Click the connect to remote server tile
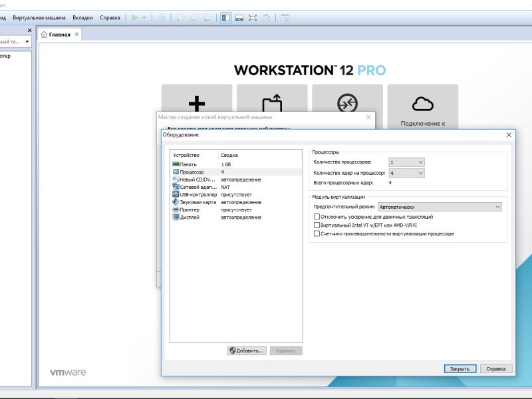Screen dimensions: 532x399 [x=347, y=99]
